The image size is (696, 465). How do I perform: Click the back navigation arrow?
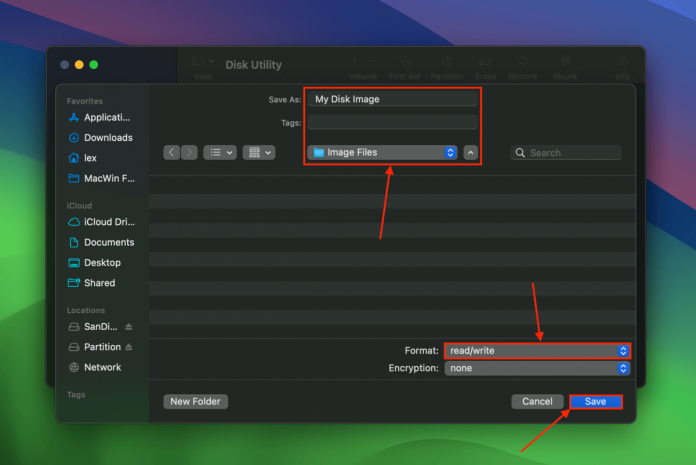click(171, 153)
